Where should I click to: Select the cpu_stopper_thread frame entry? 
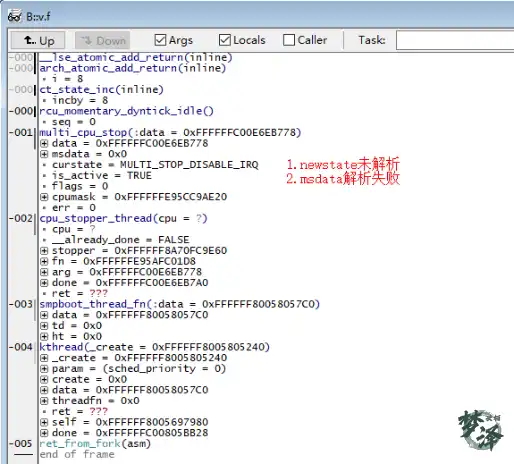pyautogui.click(x=123, y=219)
